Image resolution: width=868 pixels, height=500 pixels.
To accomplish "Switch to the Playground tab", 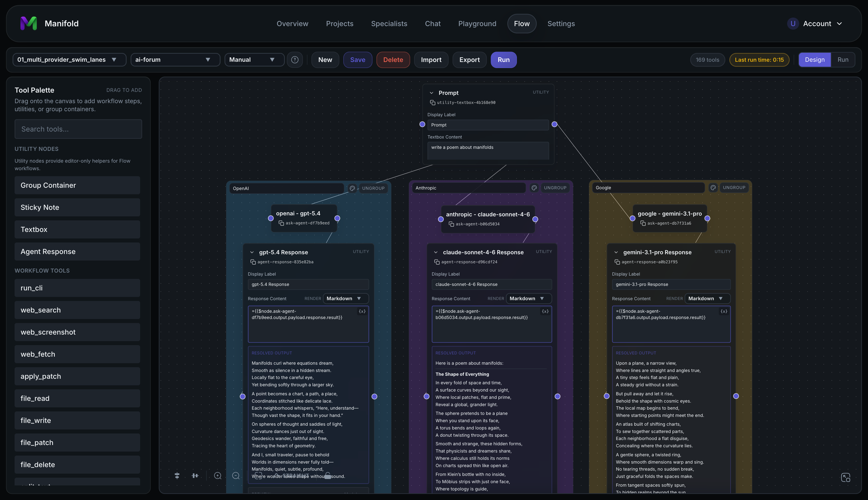I will click(477, 24).
